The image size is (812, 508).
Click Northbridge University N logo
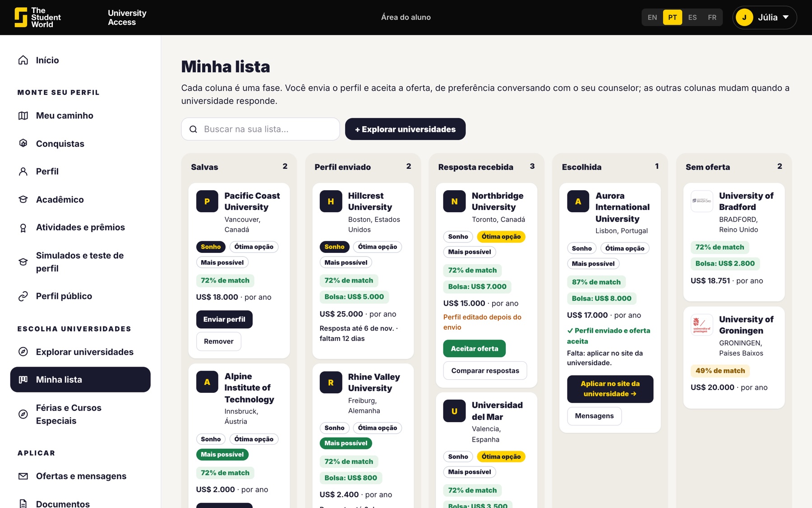tap(454, 201)
